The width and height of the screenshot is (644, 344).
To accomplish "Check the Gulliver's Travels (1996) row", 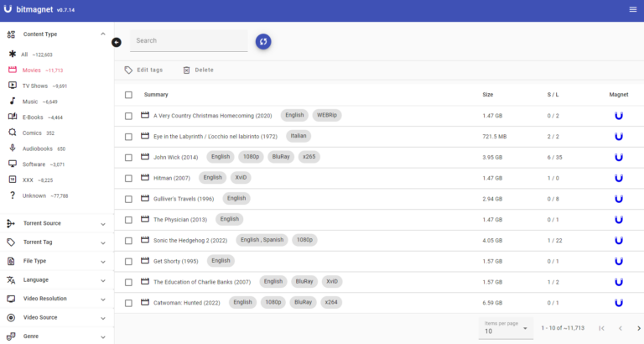I will (x=128, y=199).
